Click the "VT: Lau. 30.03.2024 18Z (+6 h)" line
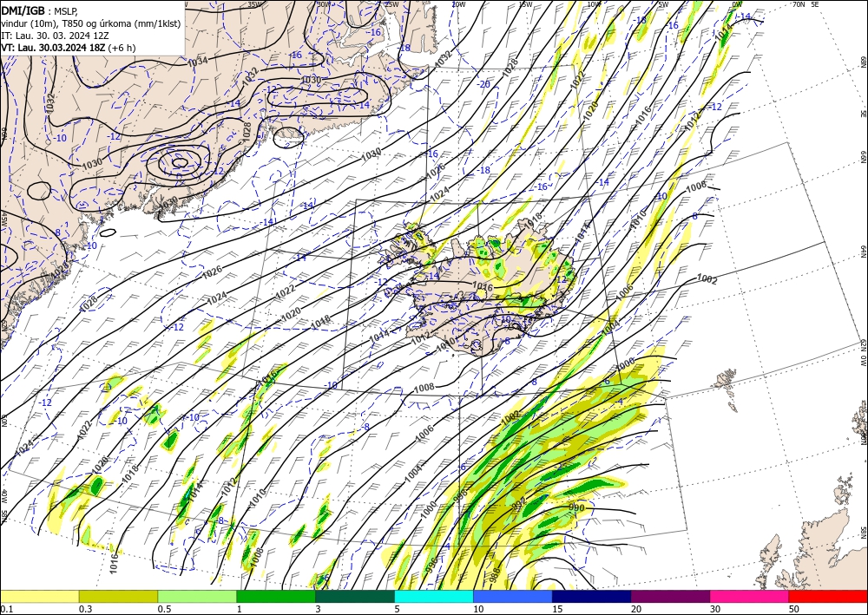 click(x=68, y=48)
